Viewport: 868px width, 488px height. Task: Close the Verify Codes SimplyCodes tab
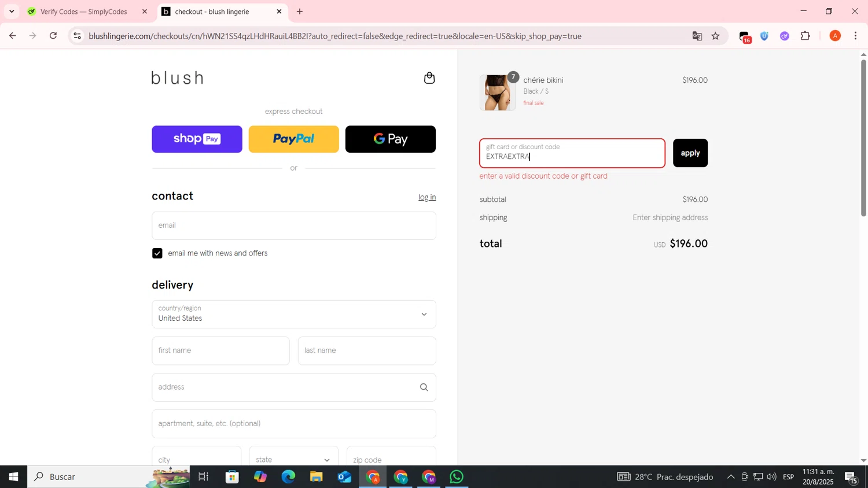(x=145, y=12)
